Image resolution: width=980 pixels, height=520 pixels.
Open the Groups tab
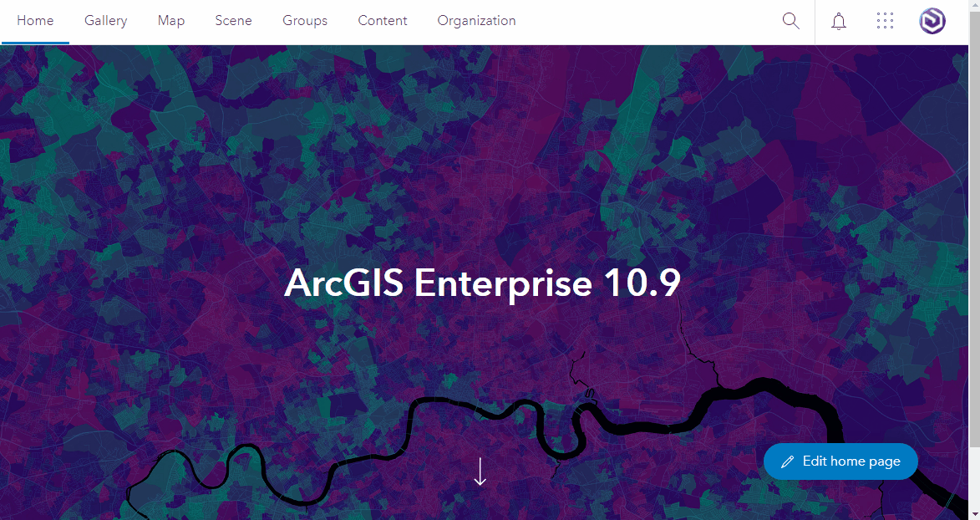click(305, 21)
